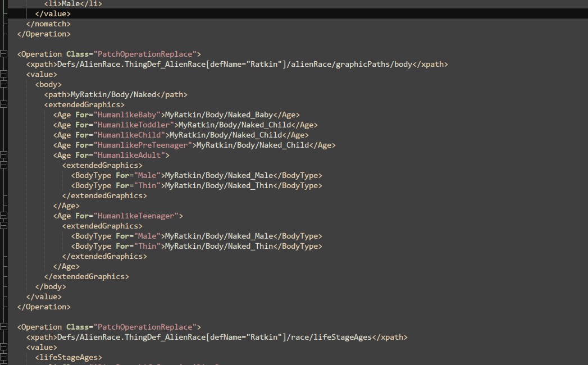Click the HumanlikeChild attribute value
588x365 pixels.
tap(129, 135)
